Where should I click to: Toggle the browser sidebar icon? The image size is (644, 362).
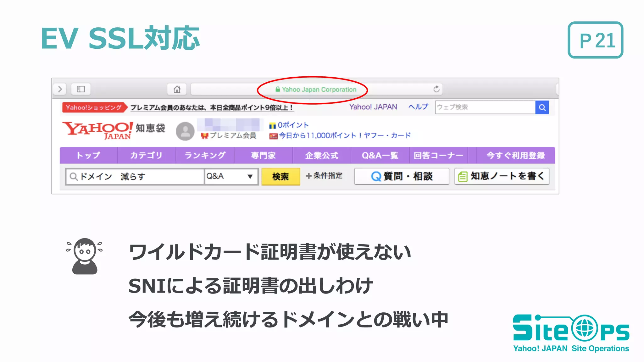tap(81, 89)
